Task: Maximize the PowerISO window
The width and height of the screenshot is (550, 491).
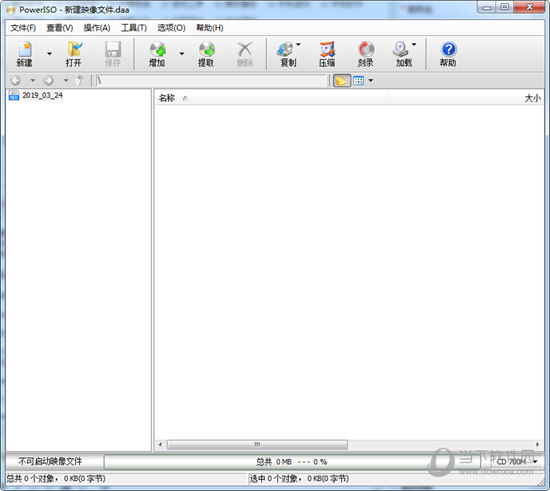Action: [x=504, y=7]
